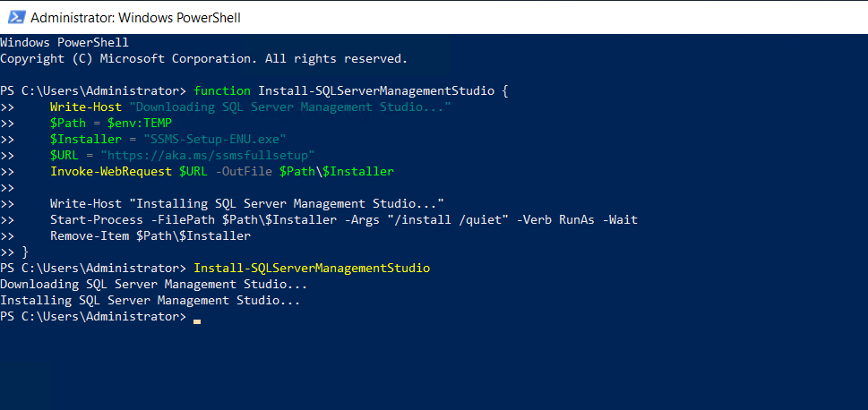Click the yellow Install-SQLServerManagementStudio command invocation
The height and width of the screenshot is (410, 868).
pos(312,268)
